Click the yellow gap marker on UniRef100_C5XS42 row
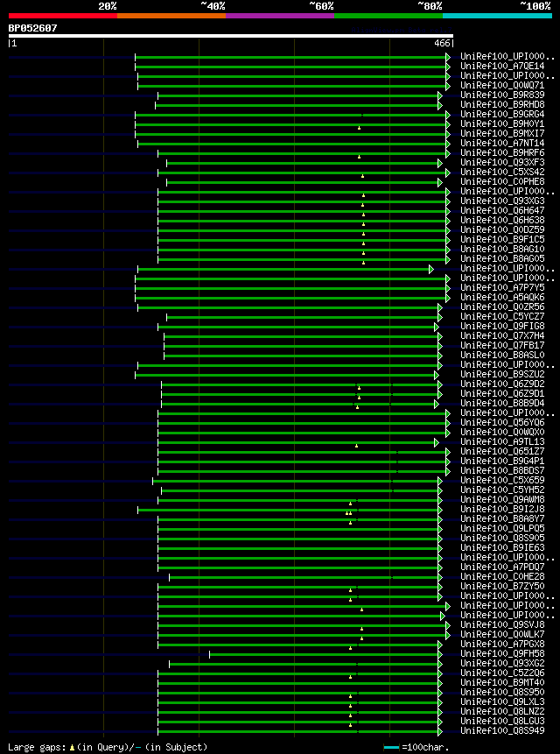The image size is (560, 754). [x=362, y=176]
